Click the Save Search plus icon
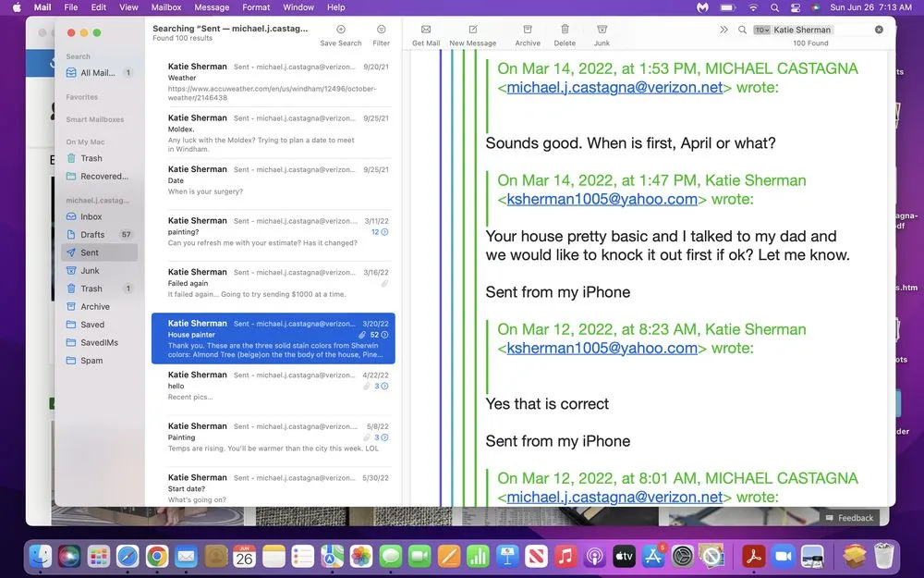 pos(341,31)
